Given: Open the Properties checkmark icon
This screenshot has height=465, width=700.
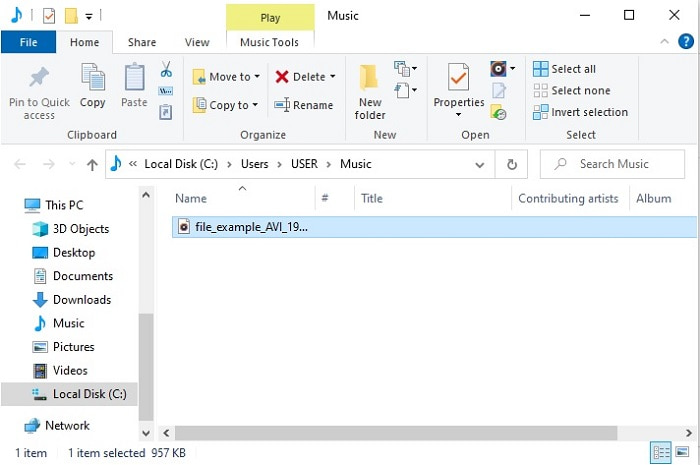Looking at the screenshot, I should [x=458, y=77].
